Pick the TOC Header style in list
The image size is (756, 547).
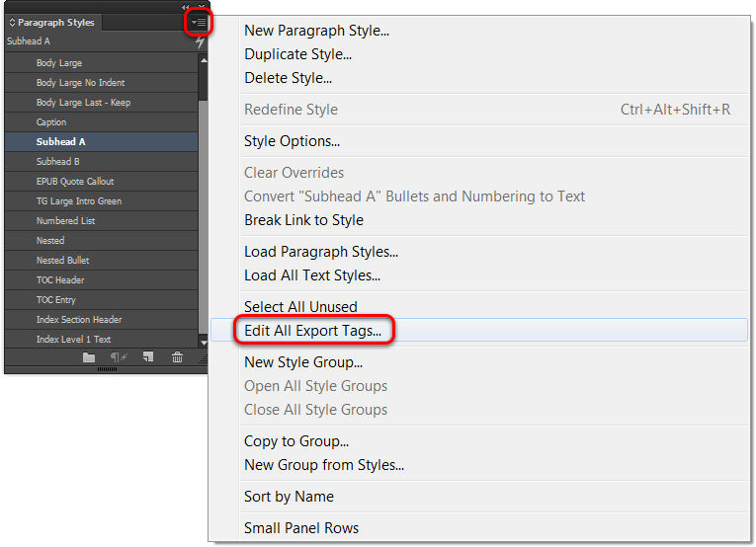point(60,280)
